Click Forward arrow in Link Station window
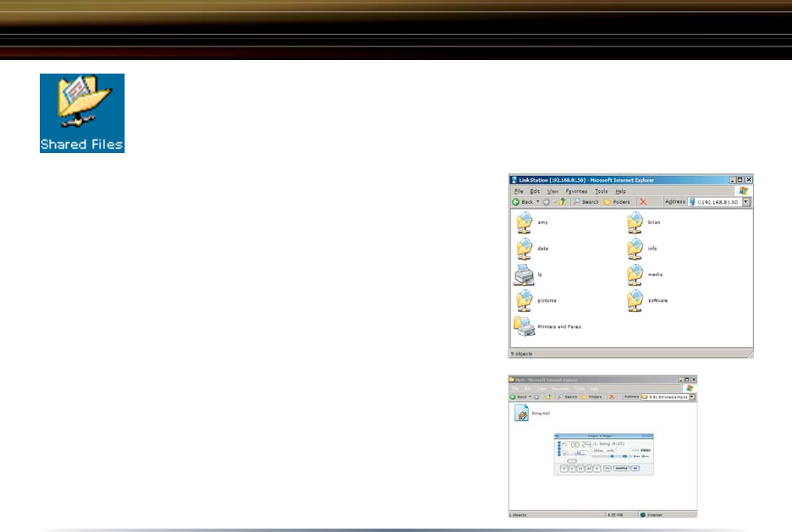 click(546, 202)
